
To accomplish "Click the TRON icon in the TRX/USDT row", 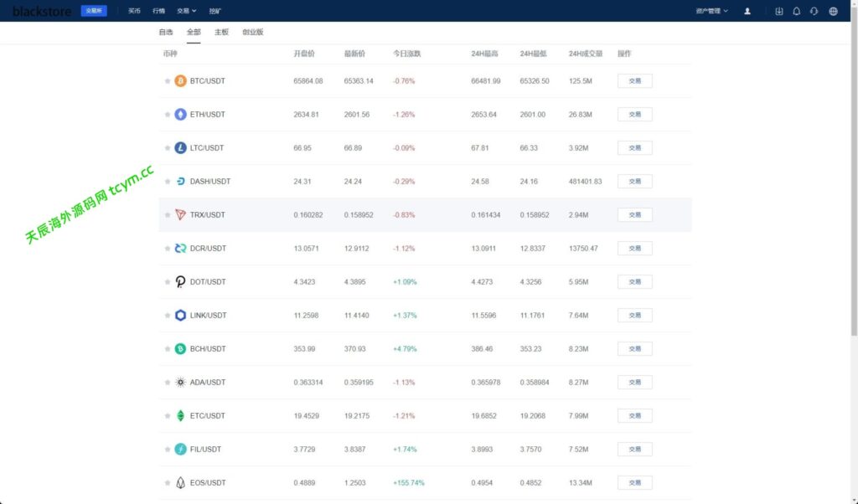I will (x=180, y=215).
